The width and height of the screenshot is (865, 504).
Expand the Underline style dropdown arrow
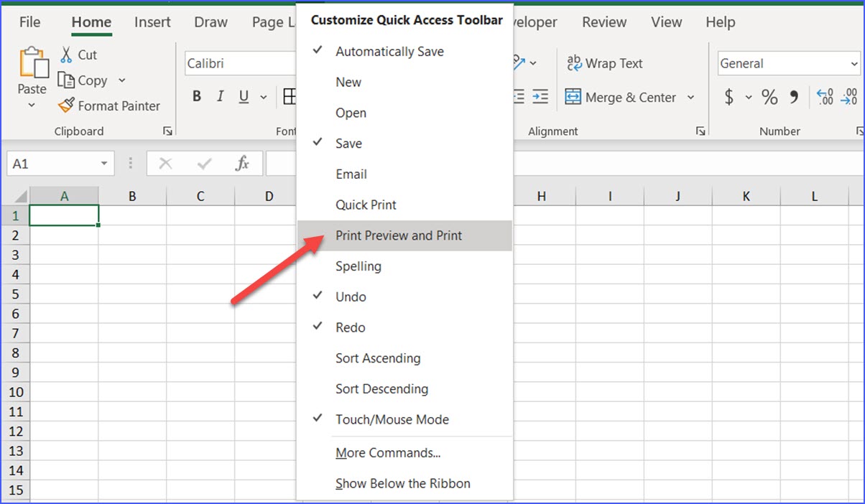[x=263, y=96]
